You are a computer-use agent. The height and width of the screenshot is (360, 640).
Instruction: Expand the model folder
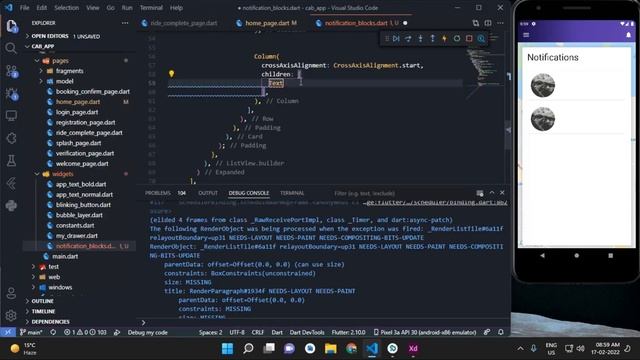pyautogui.click(x=64, y=81)
